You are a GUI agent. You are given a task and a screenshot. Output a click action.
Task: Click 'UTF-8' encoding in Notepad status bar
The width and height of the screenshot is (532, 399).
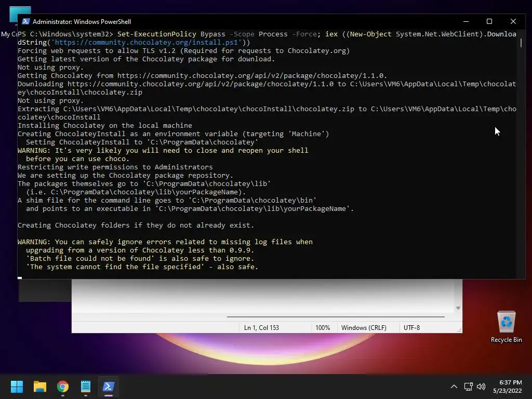point(411,327)
